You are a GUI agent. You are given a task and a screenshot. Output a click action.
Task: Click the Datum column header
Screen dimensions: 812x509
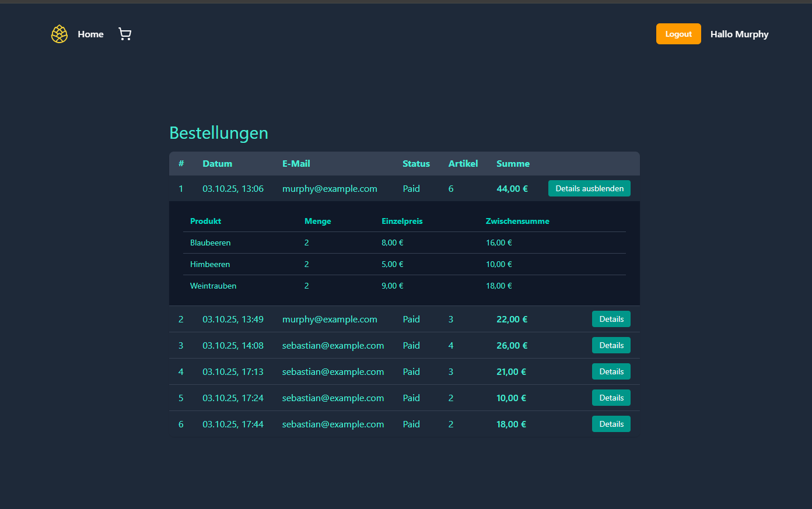pos(217,164)
